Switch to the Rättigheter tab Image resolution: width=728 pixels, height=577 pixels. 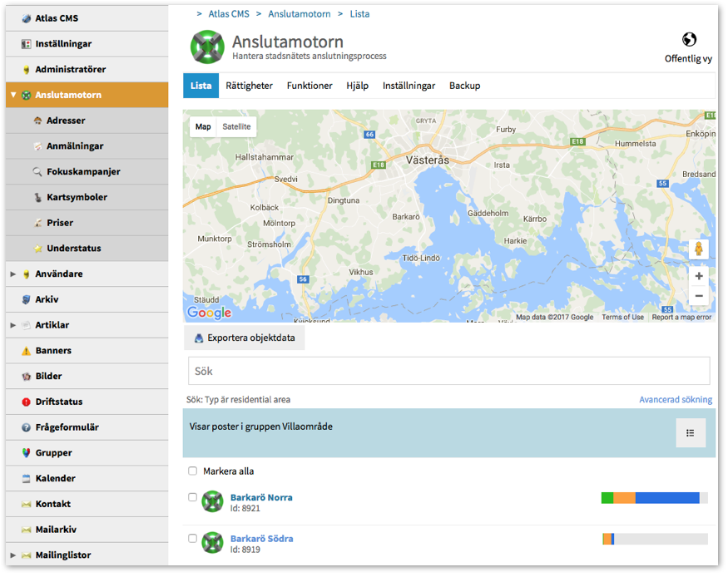click(x=250, y=86)
